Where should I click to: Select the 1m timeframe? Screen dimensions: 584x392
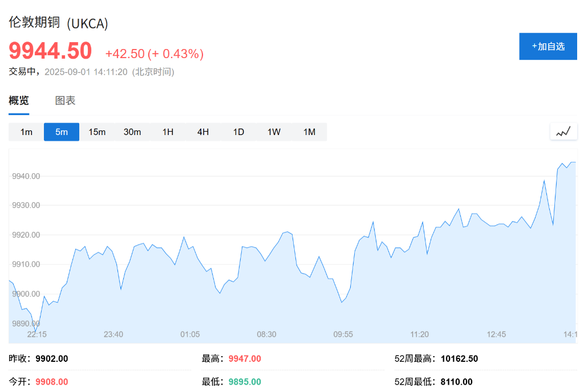coord(26,132)
